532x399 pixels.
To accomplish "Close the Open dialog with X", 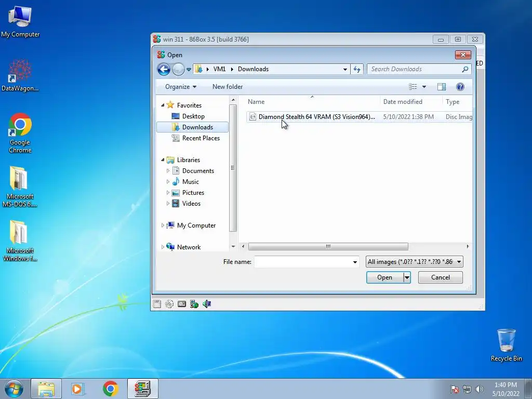I will pos(463,55).
